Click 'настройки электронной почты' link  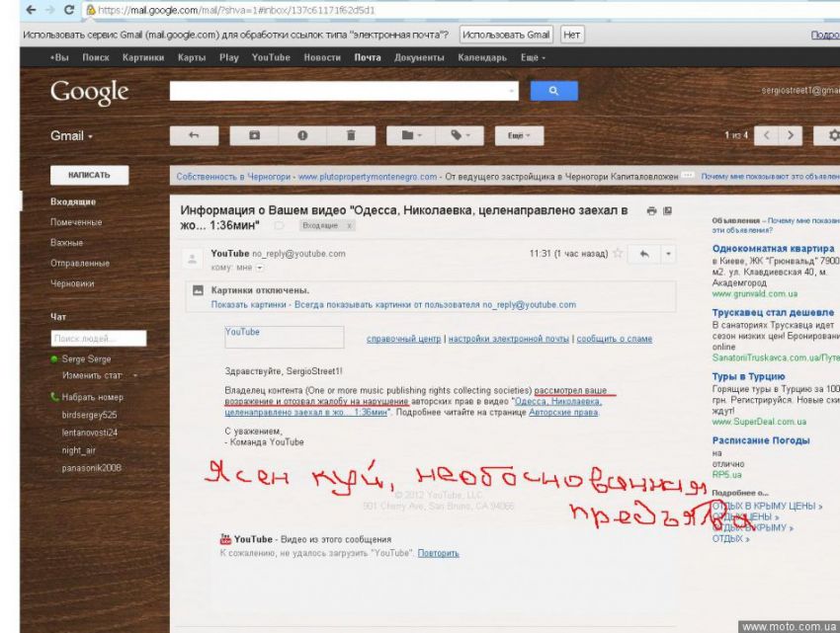508,339
